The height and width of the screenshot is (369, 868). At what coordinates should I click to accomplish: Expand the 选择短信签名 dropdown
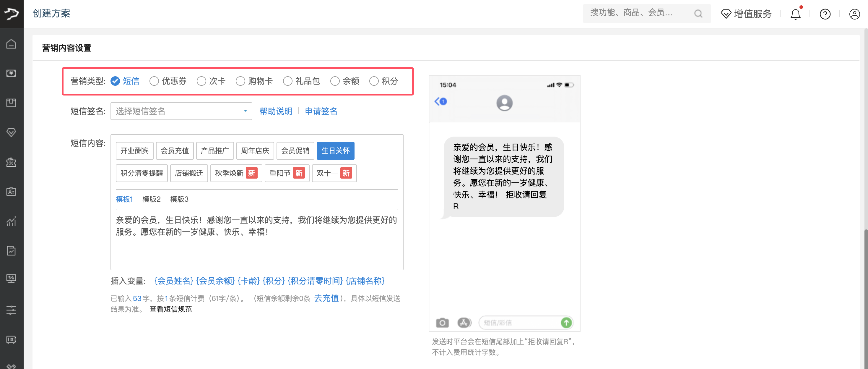[x=181, y=111]
